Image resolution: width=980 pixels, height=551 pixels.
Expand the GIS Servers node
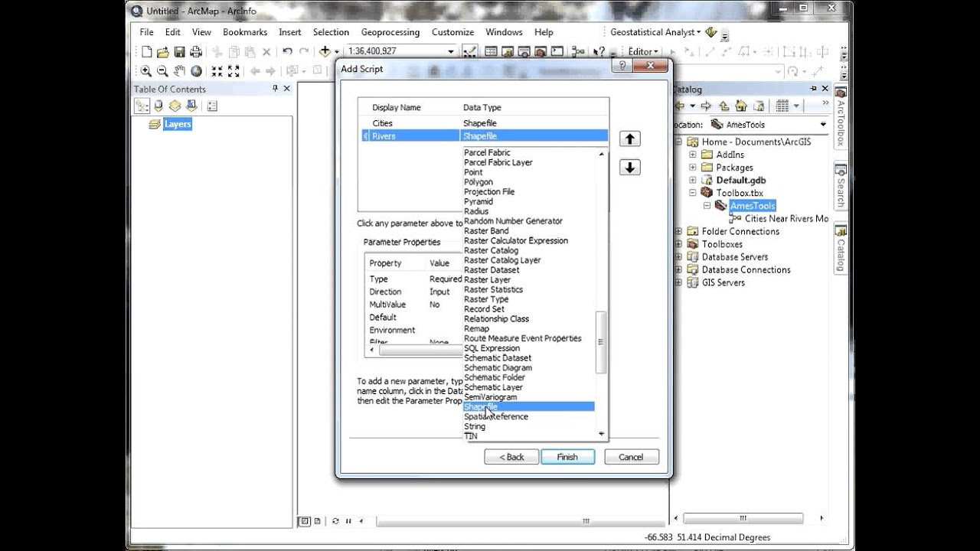point(679,282)
